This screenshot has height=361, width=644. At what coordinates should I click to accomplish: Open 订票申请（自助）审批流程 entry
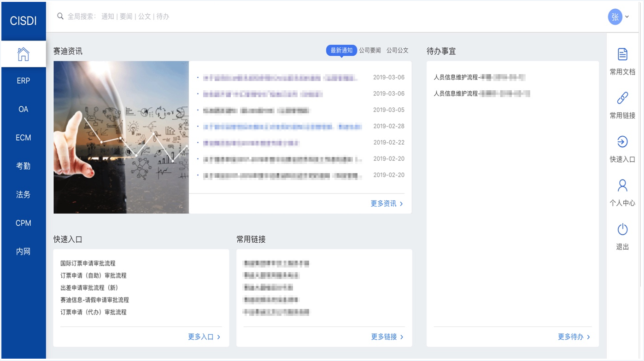(x=94, y=276)
